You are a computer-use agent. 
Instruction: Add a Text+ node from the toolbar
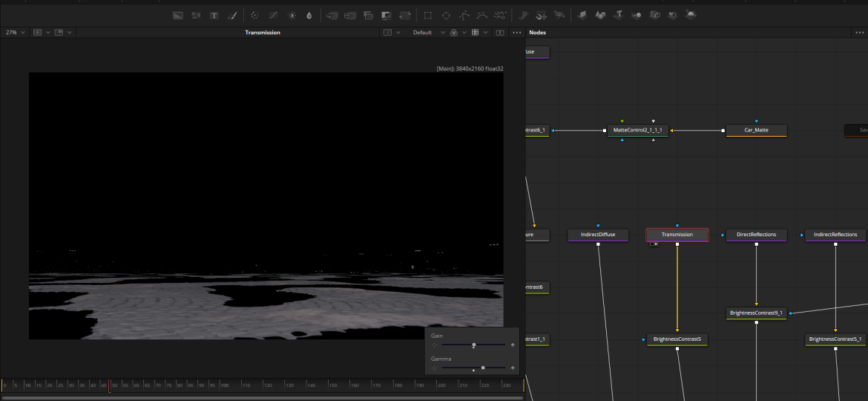[x=214, y=16]
